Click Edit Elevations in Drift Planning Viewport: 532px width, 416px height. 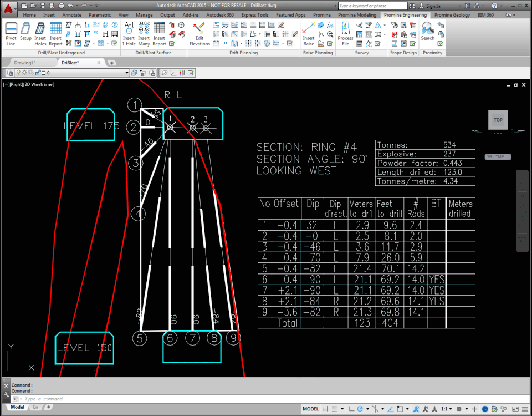click(199, 33)
